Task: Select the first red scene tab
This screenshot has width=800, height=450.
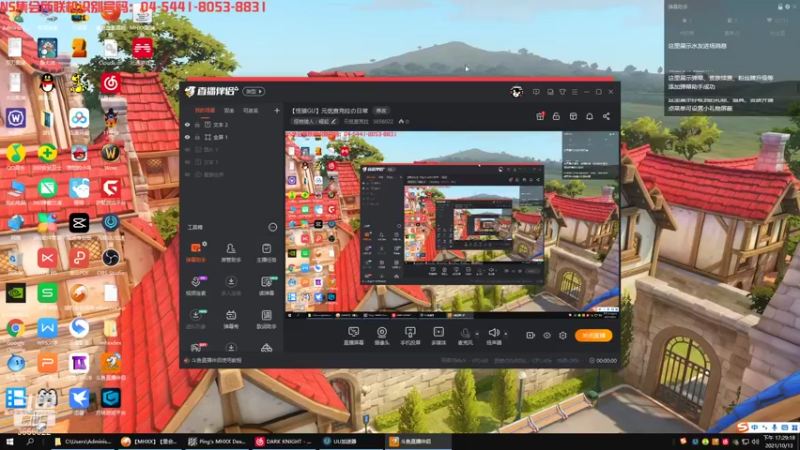Action: pos(205,110)
